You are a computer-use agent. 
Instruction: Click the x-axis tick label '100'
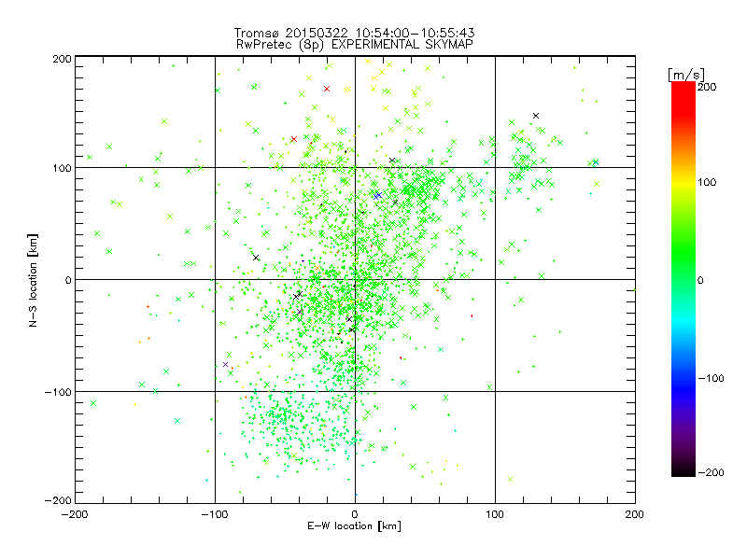click(495, 515)
